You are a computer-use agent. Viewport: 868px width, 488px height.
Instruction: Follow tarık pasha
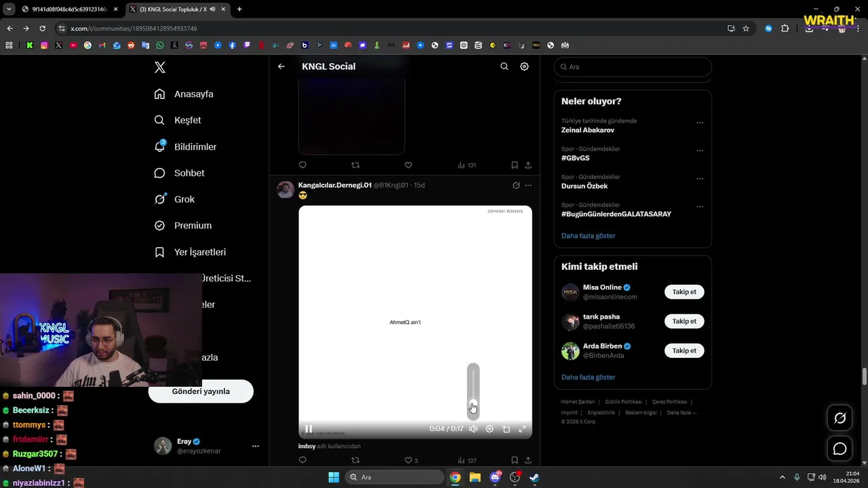tap(684, 321)
